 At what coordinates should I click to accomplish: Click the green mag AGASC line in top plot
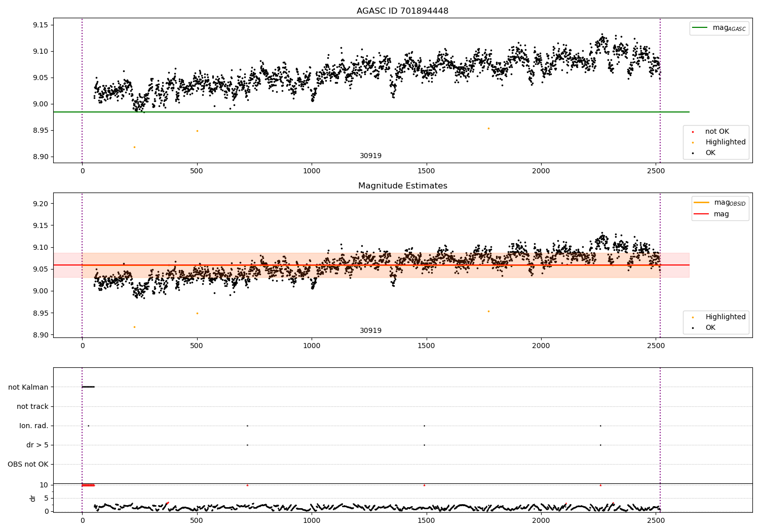371,112
